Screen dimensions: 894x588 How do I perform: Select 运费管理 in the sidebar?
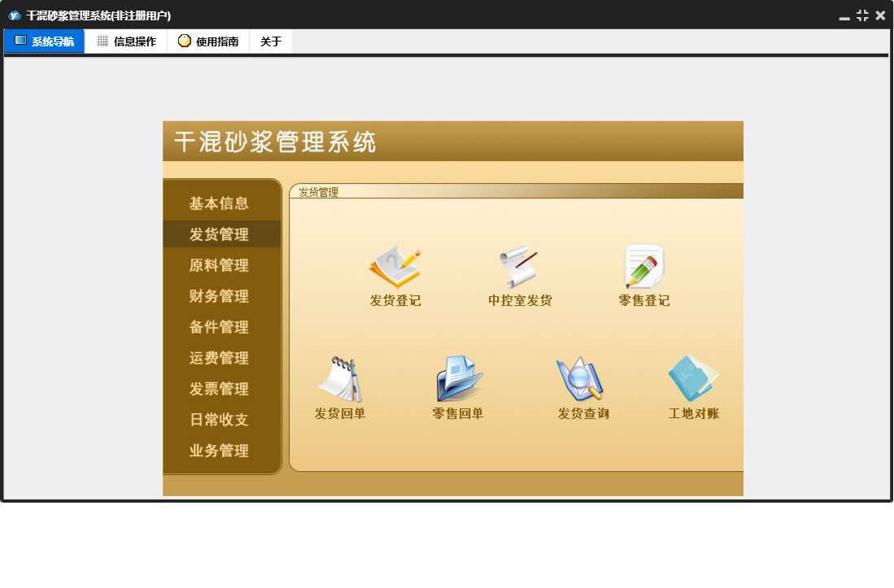[x=220, y=358]
